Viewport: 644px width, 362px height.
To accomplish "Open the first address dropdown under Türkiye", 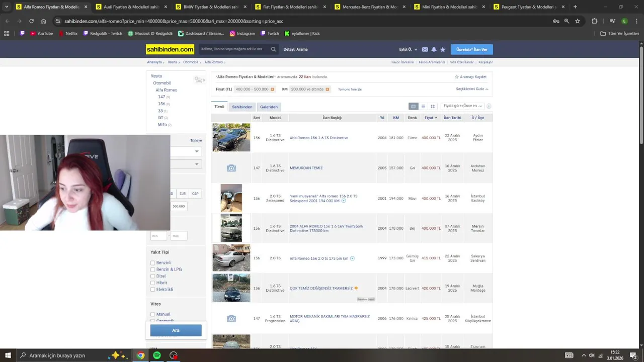I will [x=186, y=151].
